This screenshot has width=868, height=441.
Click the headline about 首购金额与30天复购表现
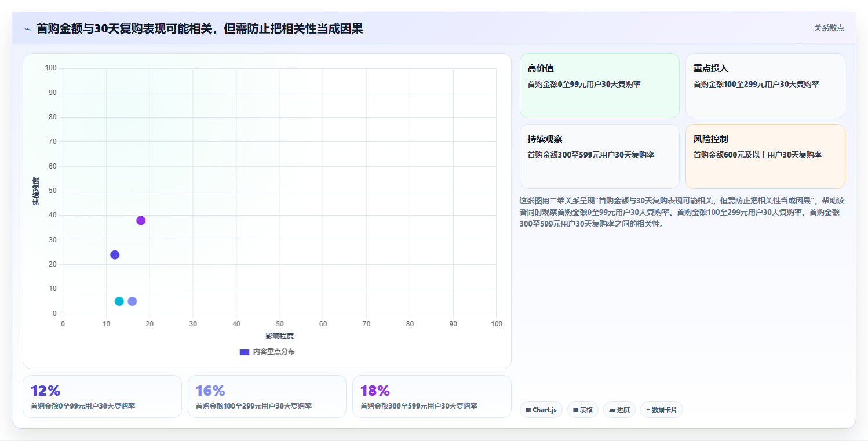[x=199, y=28]
